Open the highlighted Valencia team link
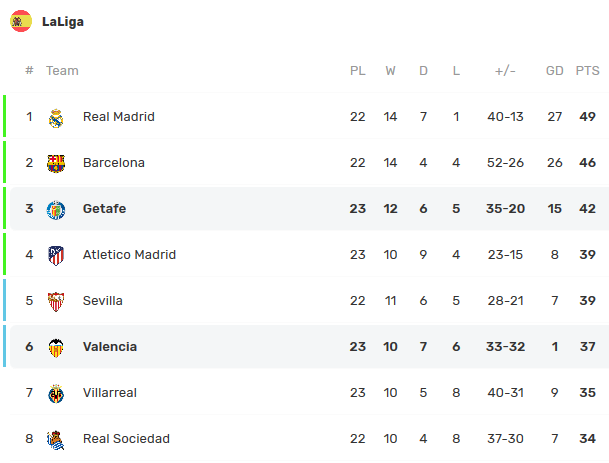Screen dimensions: 609x463 click(x=110, y=347)
